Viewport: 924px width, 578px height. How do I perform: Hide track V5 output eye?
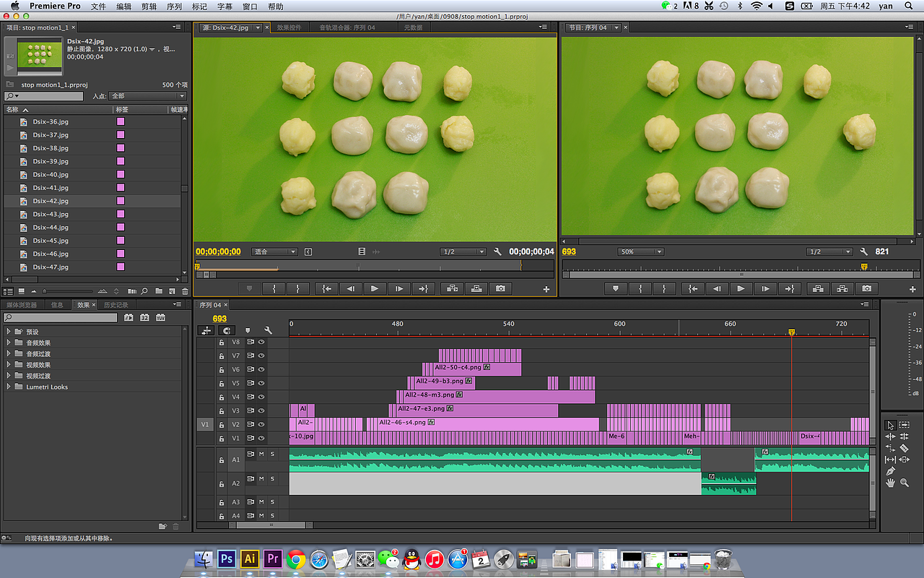point(261,383)
